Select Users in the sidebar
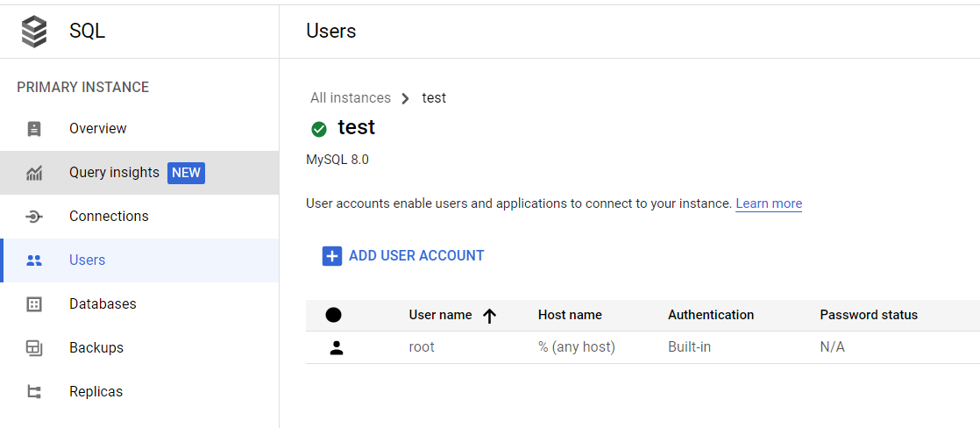The image size is (980, 428). tap(139, 260)
